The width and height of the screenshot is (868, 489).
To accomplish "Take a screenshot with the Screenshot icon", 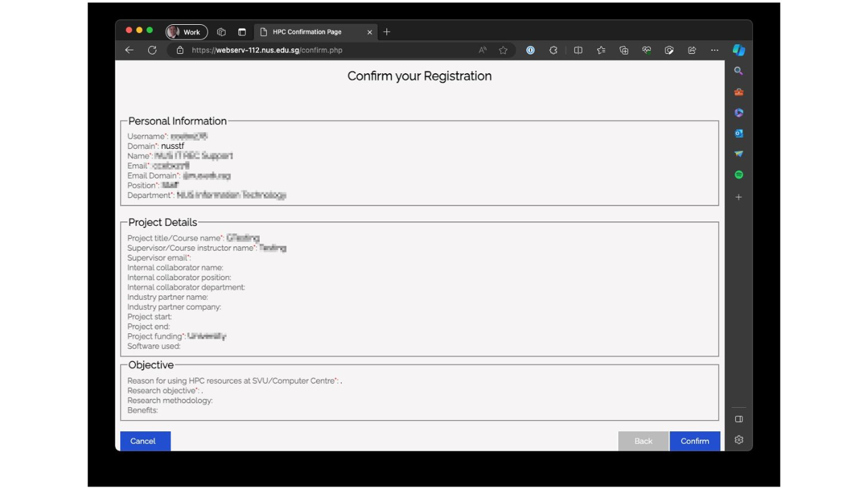I will 669,50.
